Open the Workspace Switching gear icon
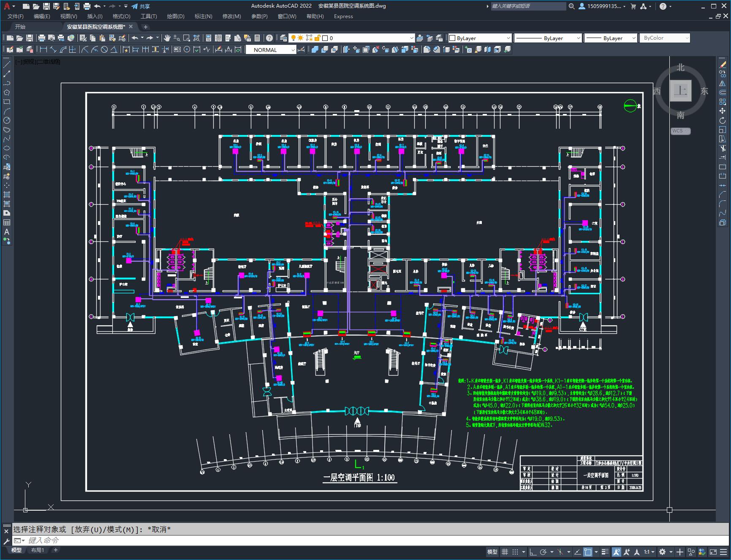731x560 pixels. tap(662, 552)
